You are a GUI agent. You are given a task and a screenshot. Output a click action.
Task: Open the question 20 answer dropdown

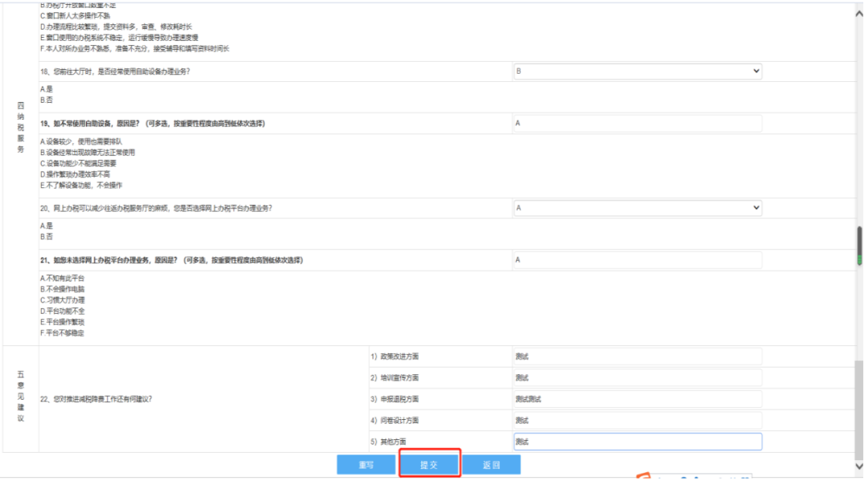[637, 208]
